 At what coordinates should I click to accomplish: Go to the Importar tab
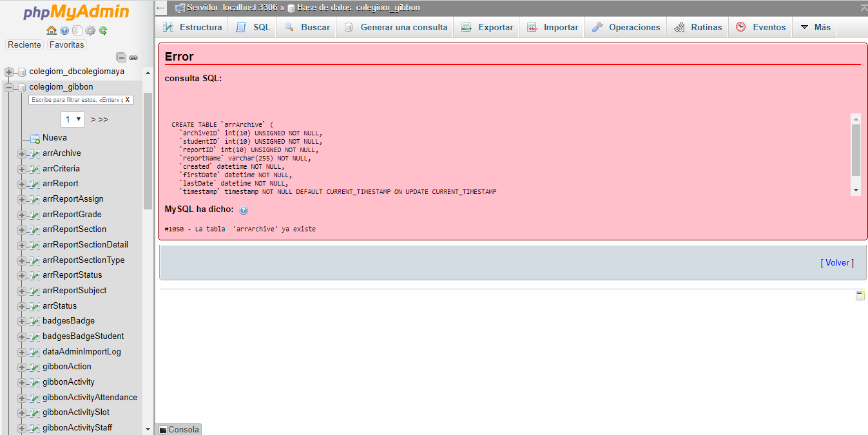(552, 27)
